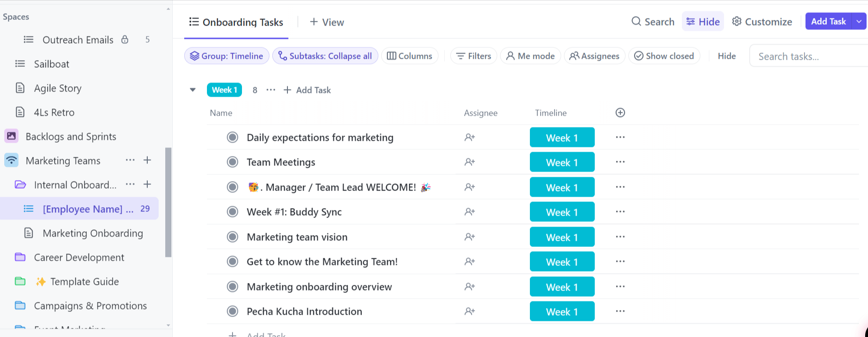Change Timeline value for Week #1: Buddy Sync

tap(562, 212)
